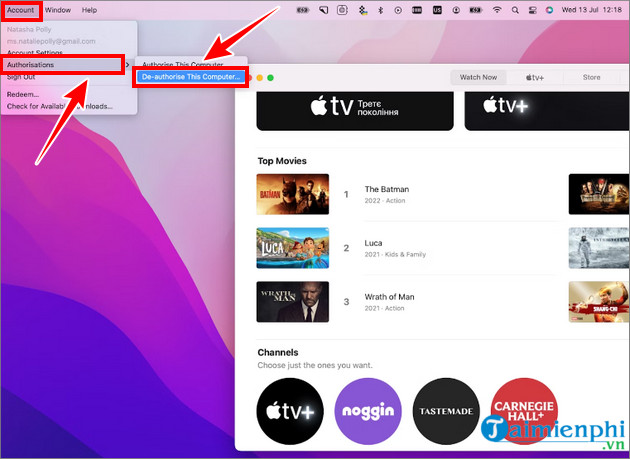Click 'Top Movies' section heading
630x459 pixels.
click(x=282, y=161)
